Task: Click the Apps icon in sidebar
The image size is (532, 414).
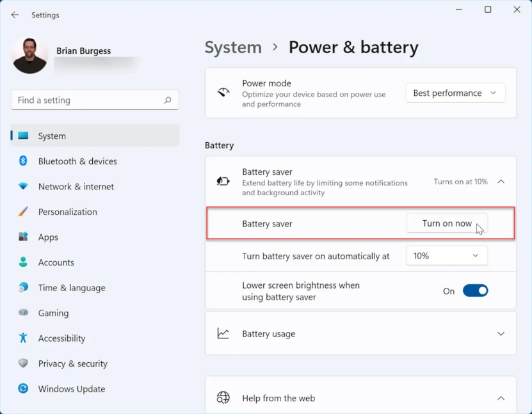Action: (23, 237)
